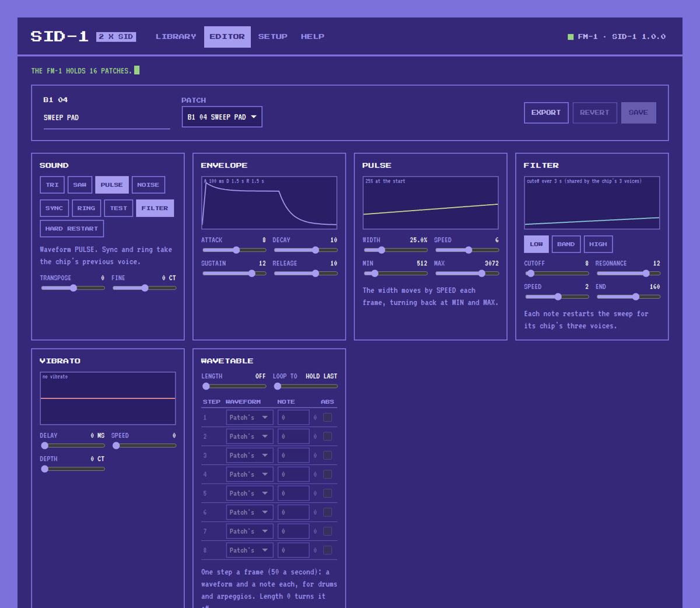This screenshot has height=608, width=700.
Task: Toggle the SAW waveform
Action: (80, 185)
